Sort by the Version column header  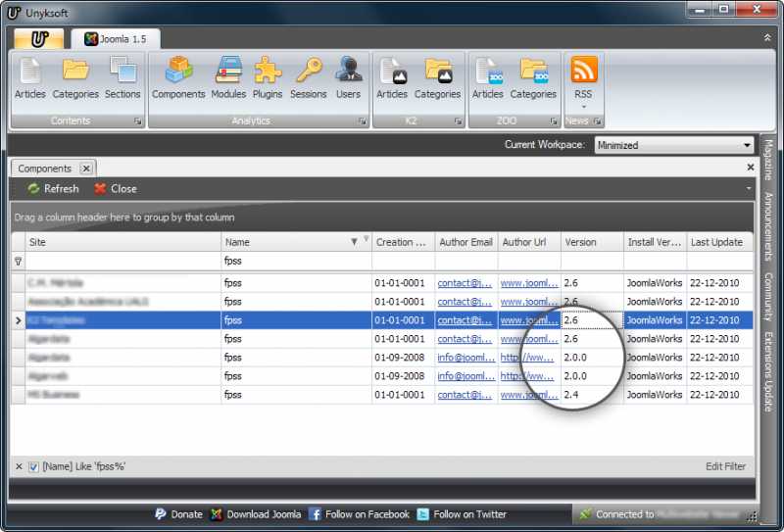point(592,242)
